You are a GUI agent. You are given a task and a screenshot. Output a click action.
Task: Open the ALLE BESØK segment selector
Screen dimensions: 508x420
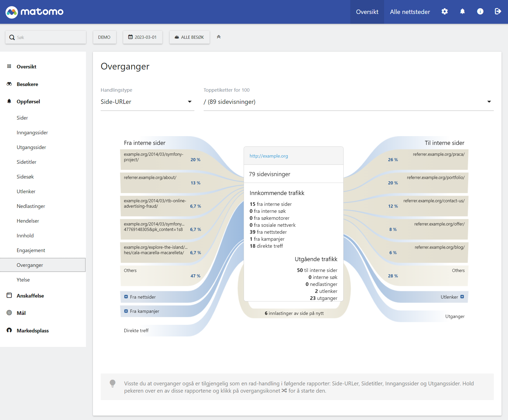189,37
